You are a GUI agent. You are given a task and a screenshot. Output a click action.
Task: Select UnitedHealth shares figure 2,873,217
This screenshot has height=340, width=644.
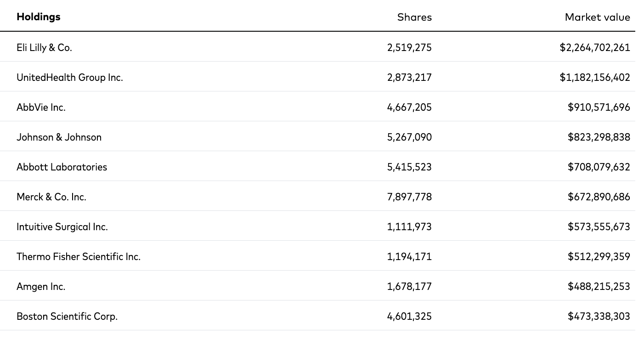(409, 77)
